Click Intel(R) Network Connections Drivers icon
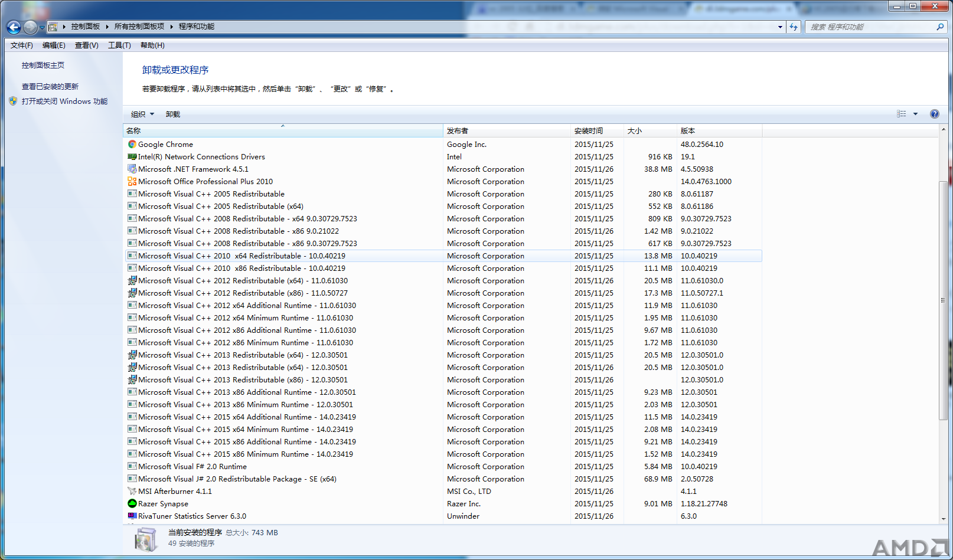953x560 pixels. [x=132, y=156]
